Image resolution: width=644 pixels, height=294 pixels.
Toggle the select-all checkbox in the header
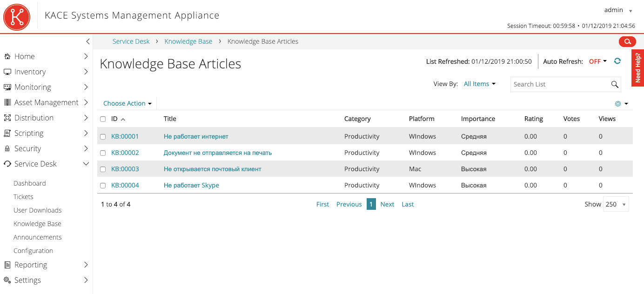point(103,119)
